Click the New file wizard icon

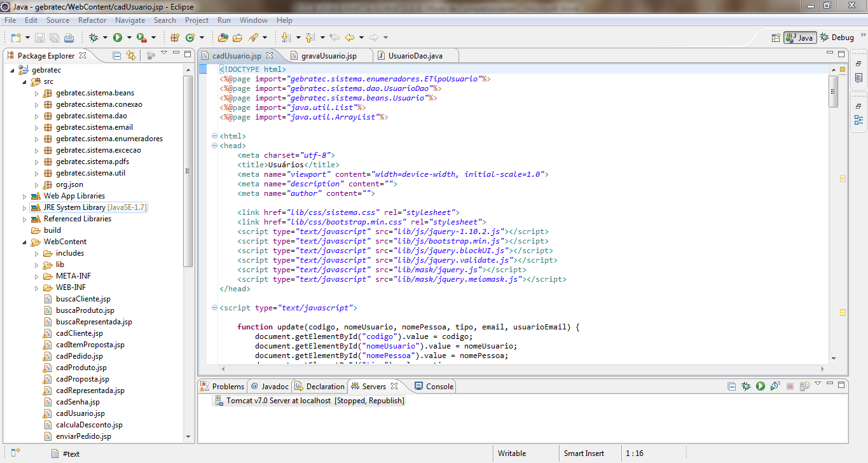(x=16, y=38)
